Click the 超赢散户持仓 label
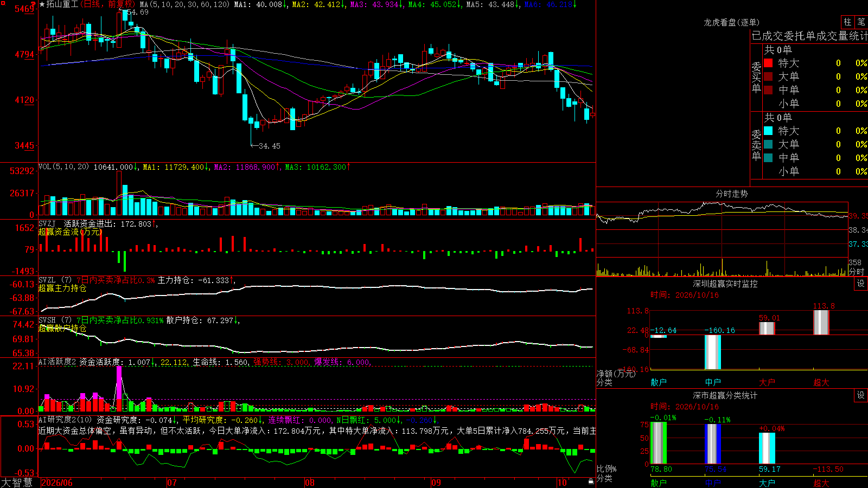This screenshot has width=868, height=488. [62, 329]
